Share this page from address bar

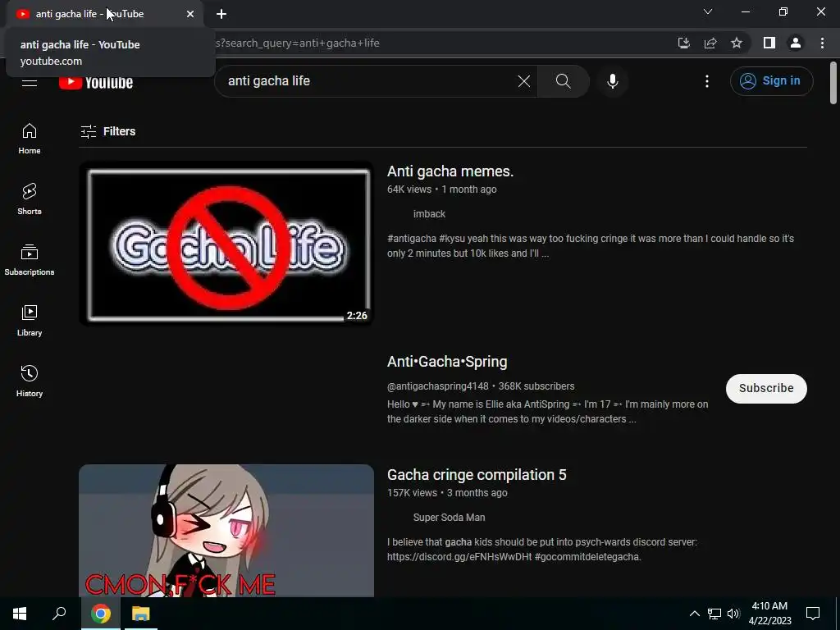710,43
